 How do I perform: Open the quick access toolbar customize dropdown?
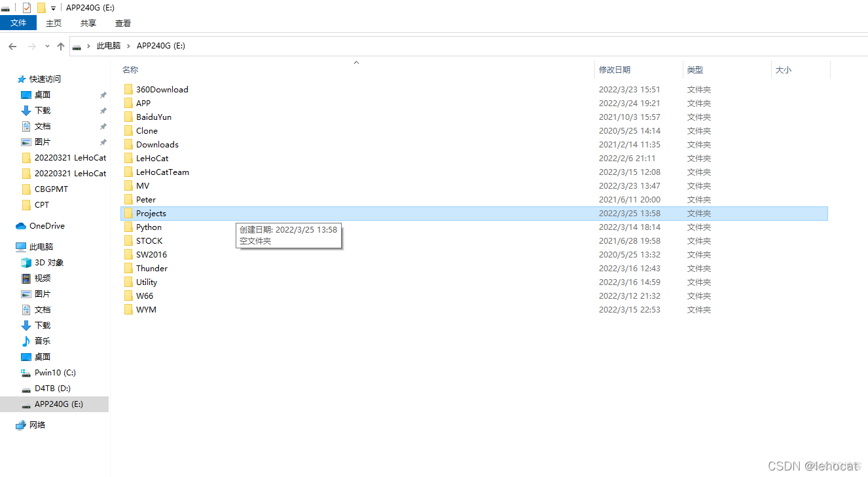tap(53, 9)
